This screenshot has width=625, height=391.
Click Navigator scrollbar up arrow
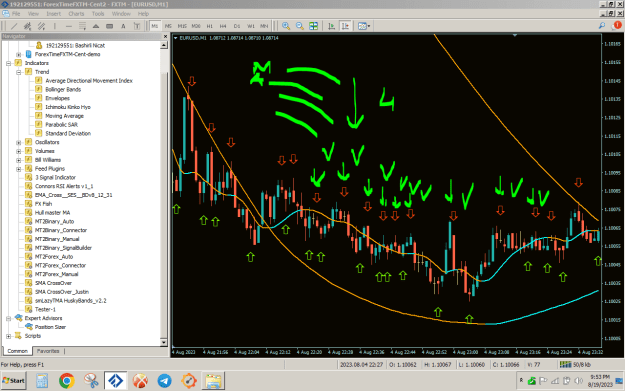tap(164, 45)
